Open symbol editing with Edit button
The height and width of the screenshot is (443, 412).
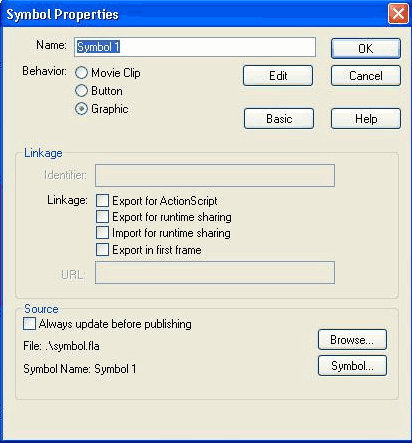pyautogui.click(x=278, y=76)
